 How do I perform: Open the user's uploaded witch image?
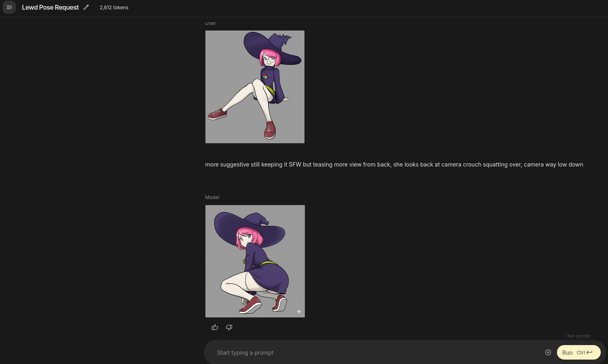point(255,87)
